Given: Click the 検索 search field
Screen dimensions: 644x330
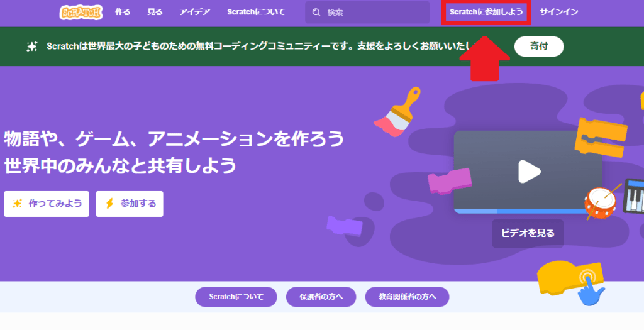Looking at the screenshot, I should [x=367, y=13].
